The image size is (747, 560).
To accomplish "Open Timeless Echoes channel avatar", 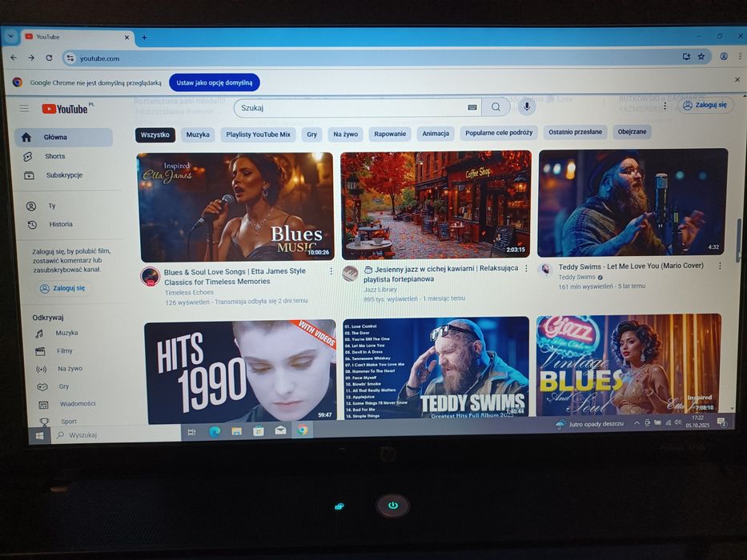I will pyautogui.click(x=150, y=277).
